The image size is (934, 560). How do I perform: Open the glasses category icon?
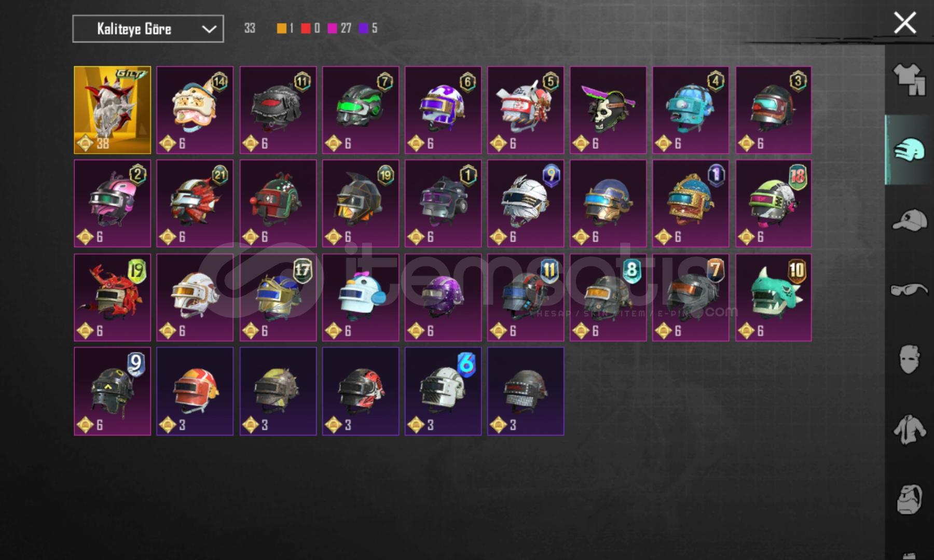[x=909, y=289]
